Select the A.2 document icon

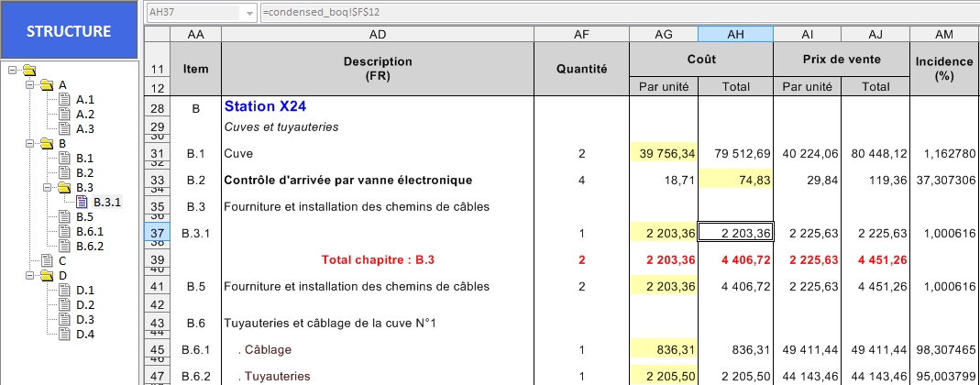pyautogui.click(x=64, y=114)
